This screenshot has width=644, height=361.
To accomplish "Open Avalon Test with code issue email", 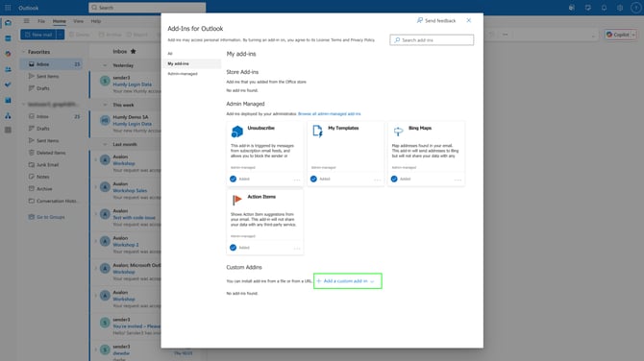I will click(125, 217).
